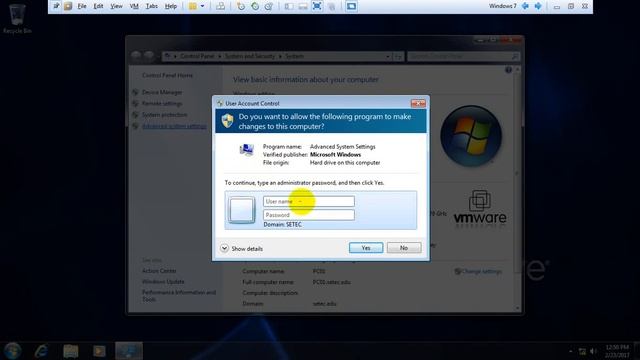Open Action Center in the See also list
This screenshot has height=360, width=640.
click(159, 271)
